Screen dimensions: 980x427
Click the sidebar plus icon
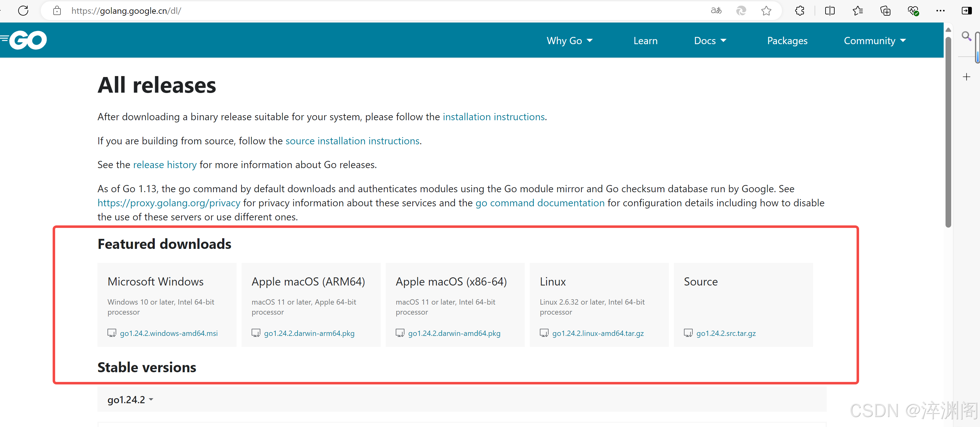[x=966, y=77]
